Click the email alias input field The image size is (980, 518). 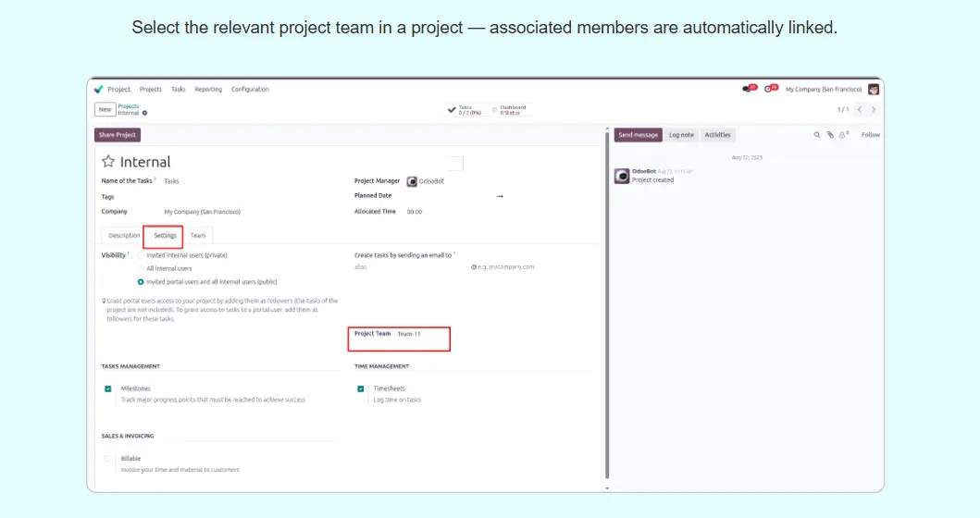click(x=407, y=267)
